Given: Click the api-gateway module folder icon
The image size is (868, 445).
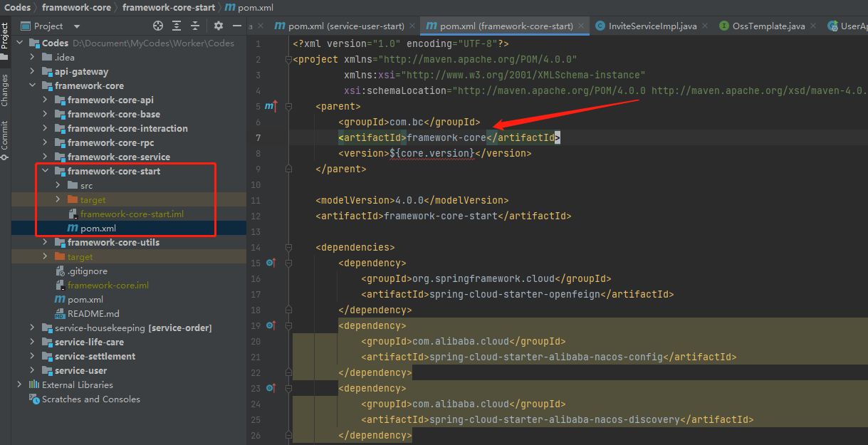Looking at the screenshot, I should 48,71.
